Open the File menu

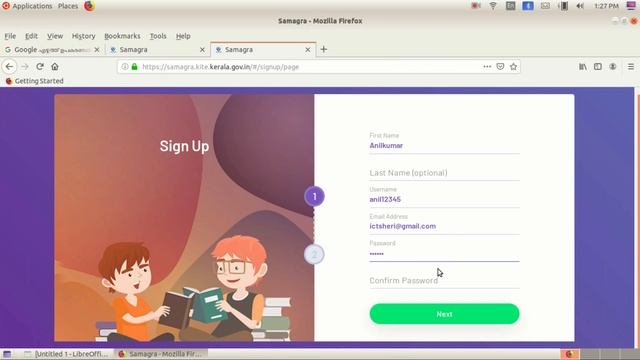[10, 36]
